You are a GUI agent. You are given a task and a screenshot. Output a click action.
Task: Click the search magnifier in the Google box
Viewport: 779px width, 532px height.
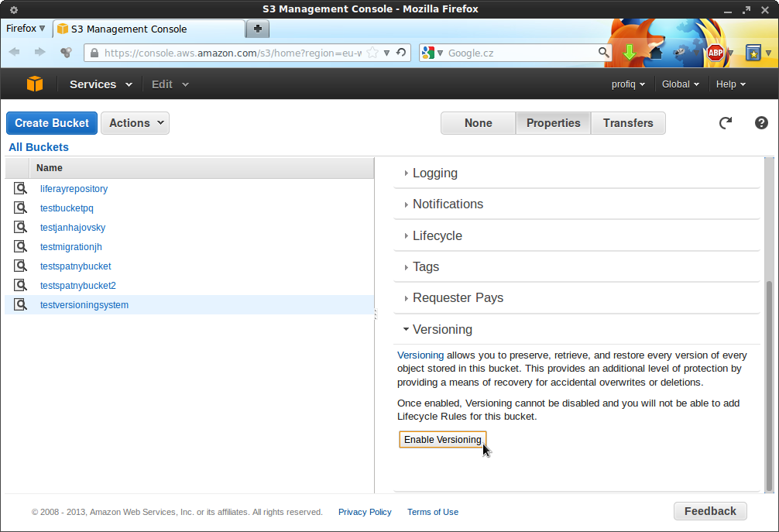tap(603, 52)
